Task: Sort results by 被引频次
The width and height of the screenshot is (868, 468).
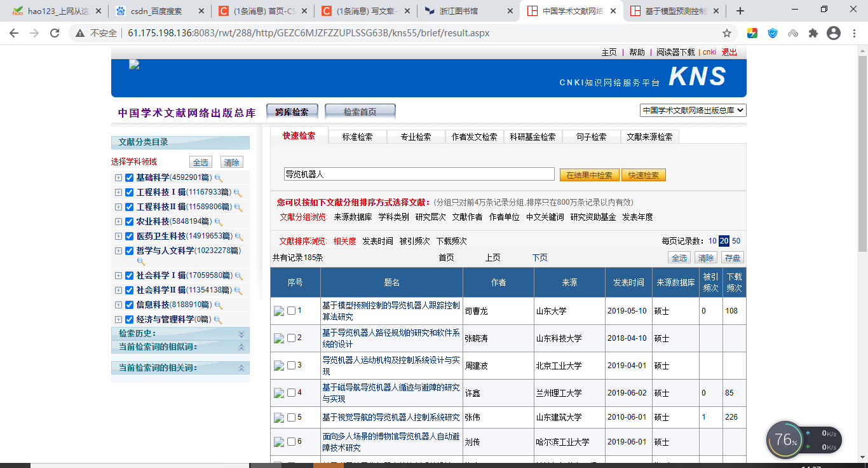Action: point(415,242)
